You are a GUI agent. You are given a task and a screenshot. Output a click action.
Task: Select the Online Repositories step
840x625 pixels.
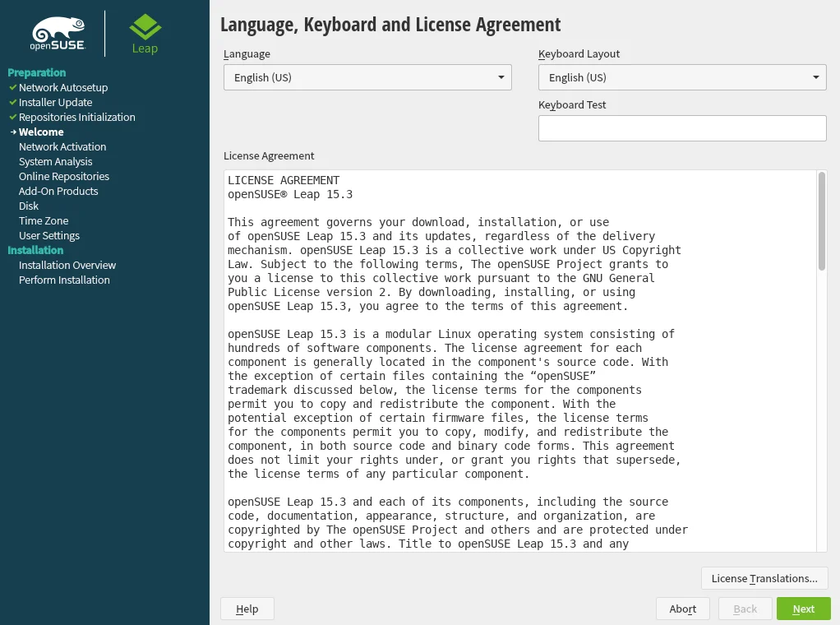click(x=64, y=176)
